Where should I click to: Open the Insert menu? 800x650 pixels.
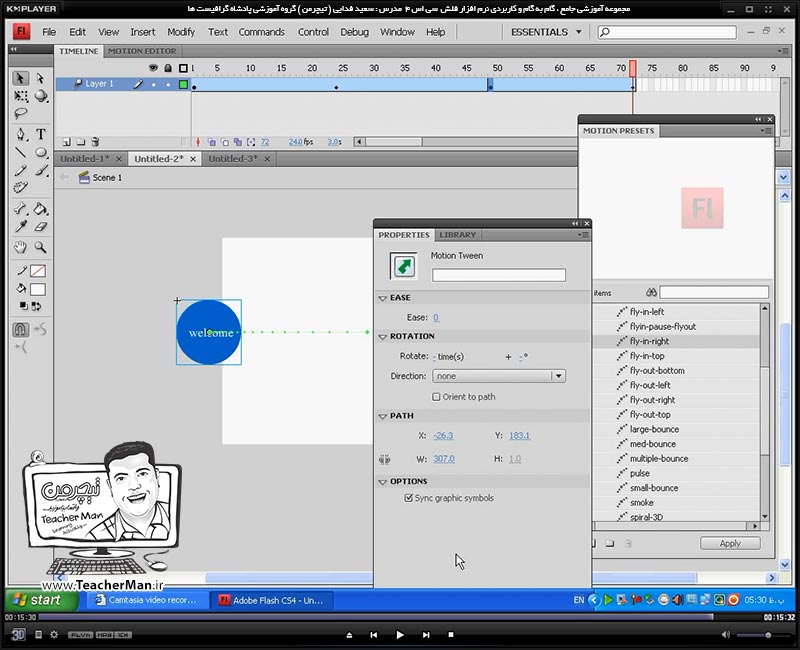(142, 32)
